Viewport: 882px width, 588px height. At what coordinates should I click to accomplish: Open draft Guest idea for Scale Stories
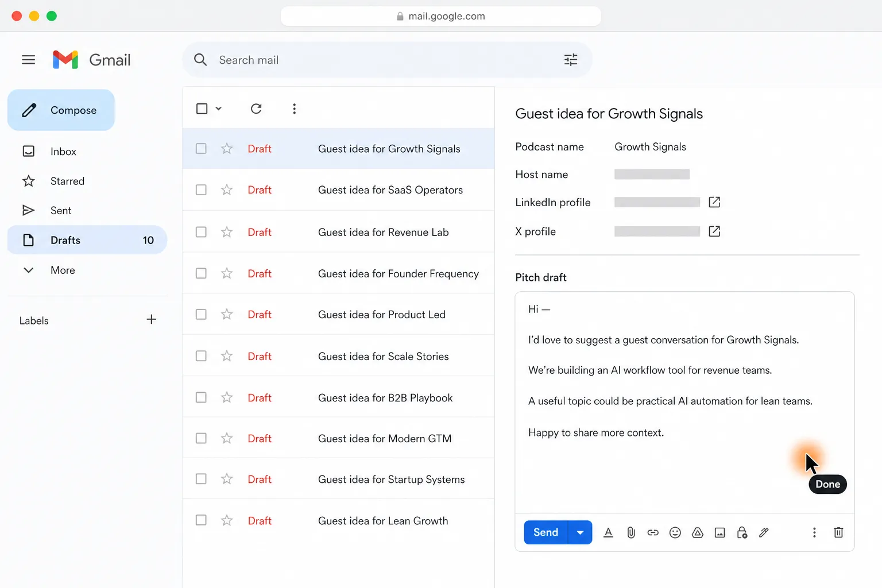(338, 356)
